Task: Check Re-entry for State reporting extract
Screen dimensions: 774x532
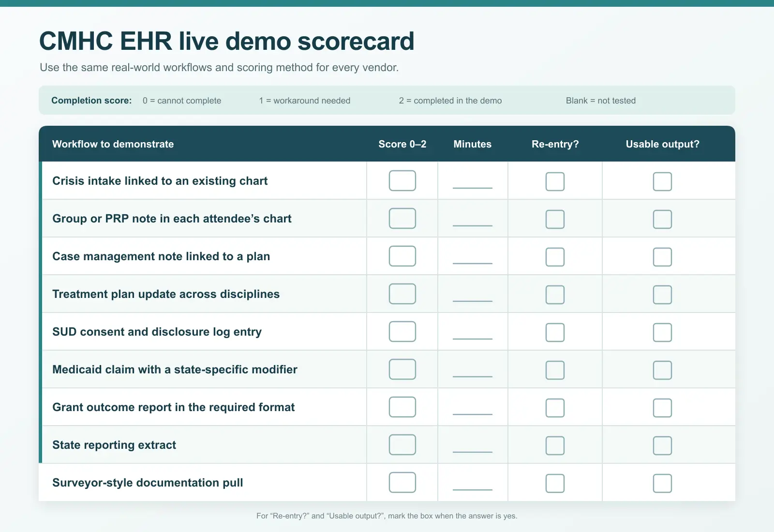Action: 555,445
